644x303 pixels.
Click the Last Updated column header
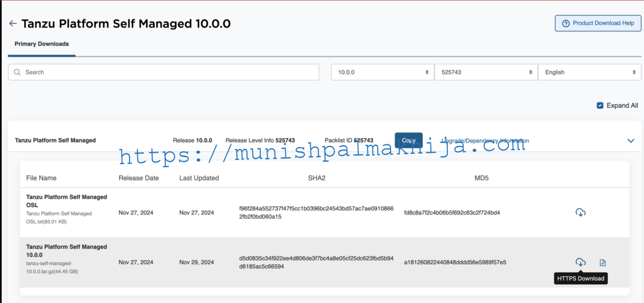(199, 178)
